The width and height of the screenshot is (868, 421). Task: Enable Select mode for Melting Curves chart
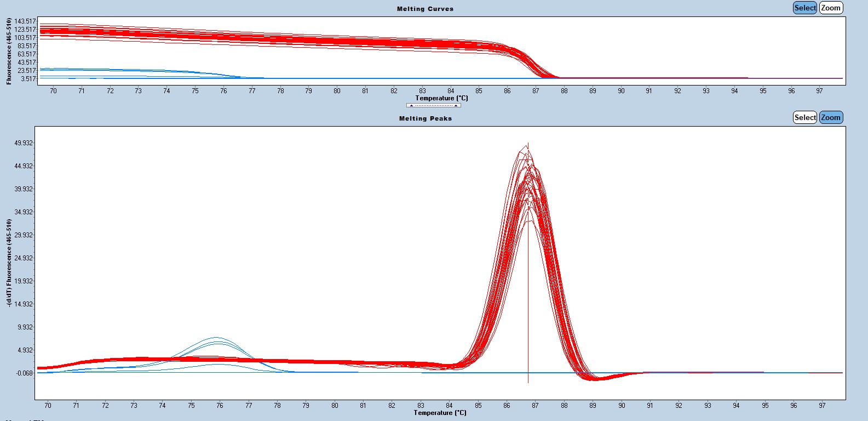tap(804, 8)
